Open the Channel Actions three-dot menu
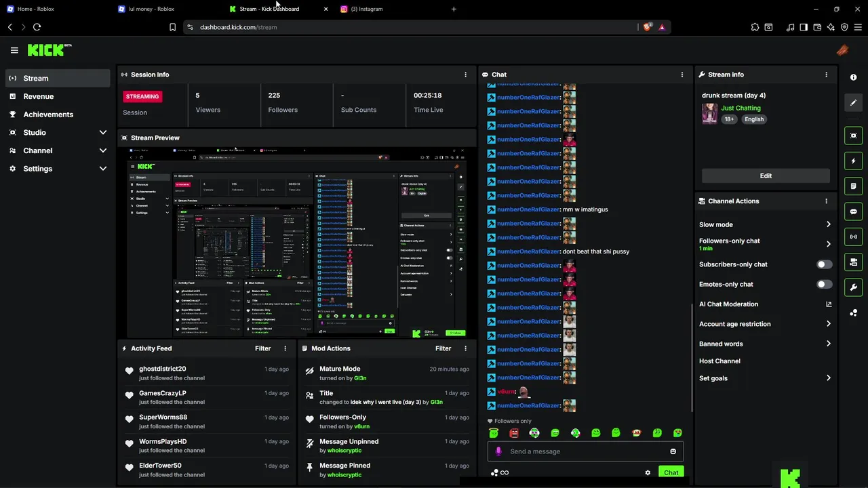 tap(826, 201)
